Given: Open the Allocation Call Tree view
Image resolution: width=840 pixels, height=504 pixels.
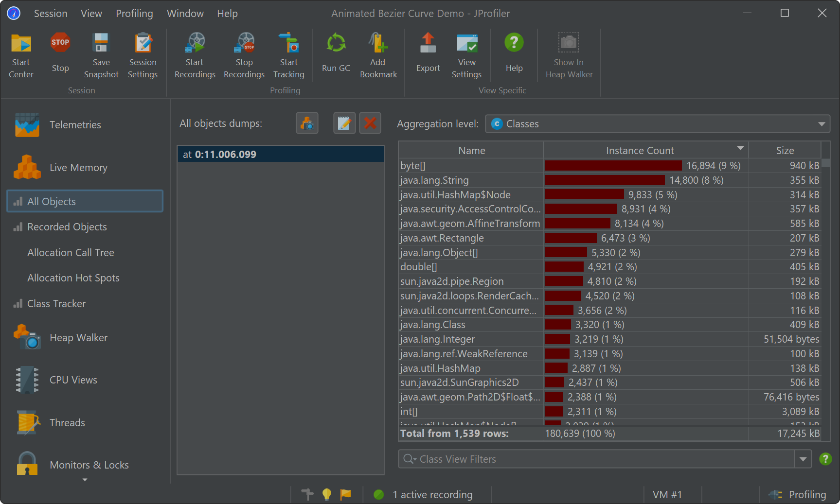Looking at the screenshot, I should pyautogui.click(x=71, y=253).
